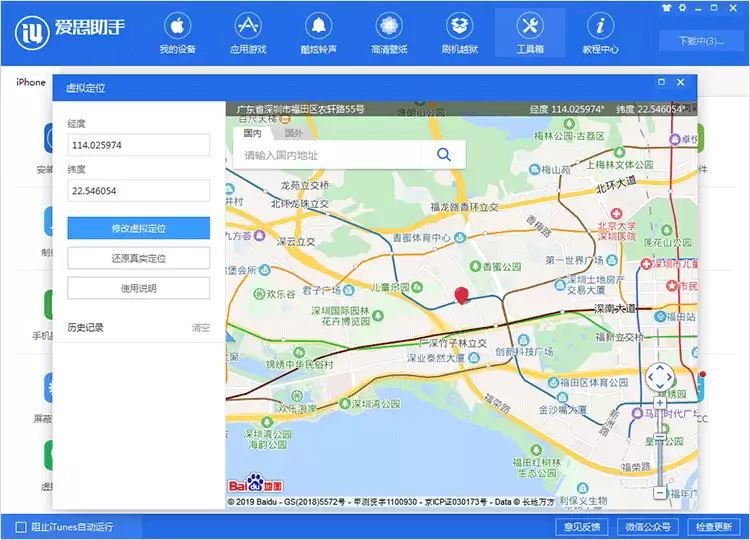Click 还原真实定位 button
Screen dimensions: 750x540
click(x=139, y=258)
